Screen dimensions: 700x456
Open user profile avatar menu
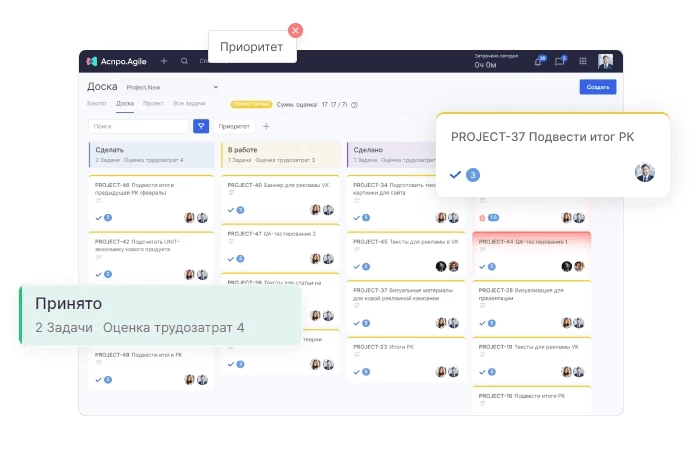pos(606,61)
